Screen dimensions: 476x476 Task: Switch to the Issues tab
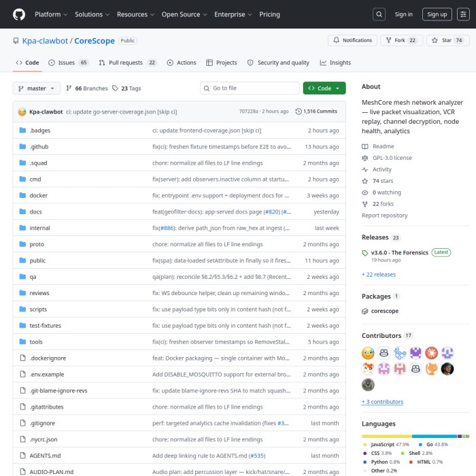point(68,63)
